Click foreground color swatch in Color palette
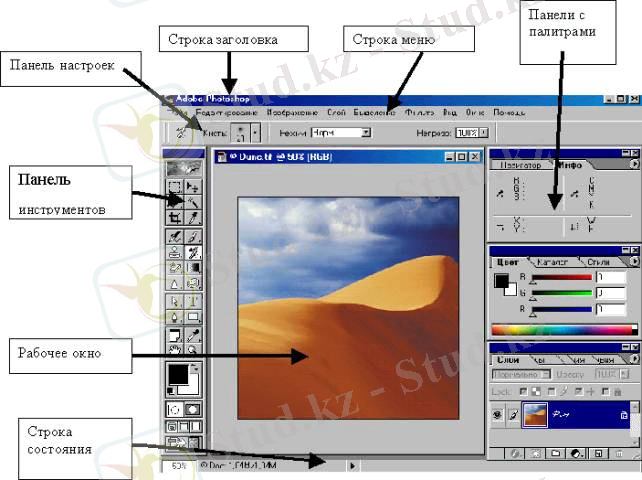 point(501,281)
